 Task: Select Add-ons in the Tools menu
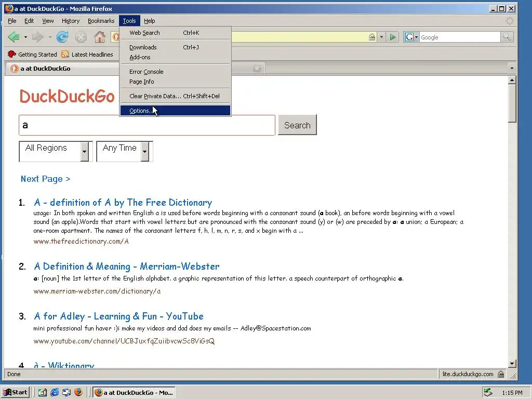175,57
